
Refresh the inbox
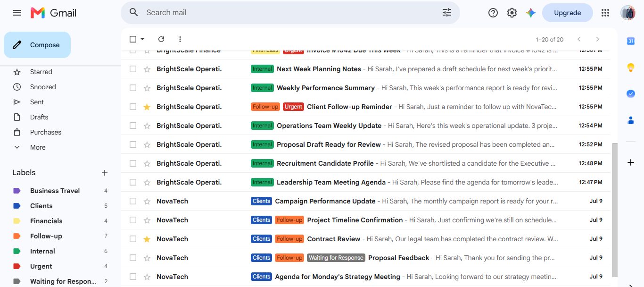(161, 39)
